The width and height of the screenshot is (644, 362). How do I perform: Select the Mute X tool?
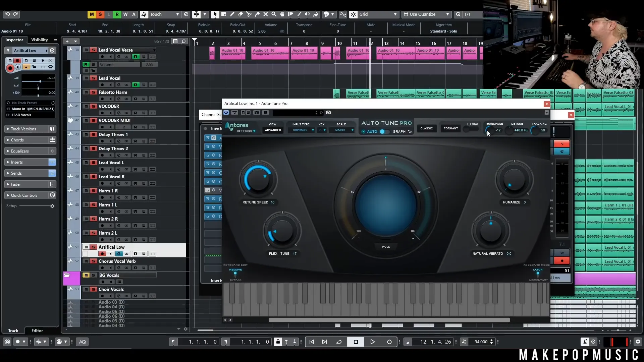[266, 14]
